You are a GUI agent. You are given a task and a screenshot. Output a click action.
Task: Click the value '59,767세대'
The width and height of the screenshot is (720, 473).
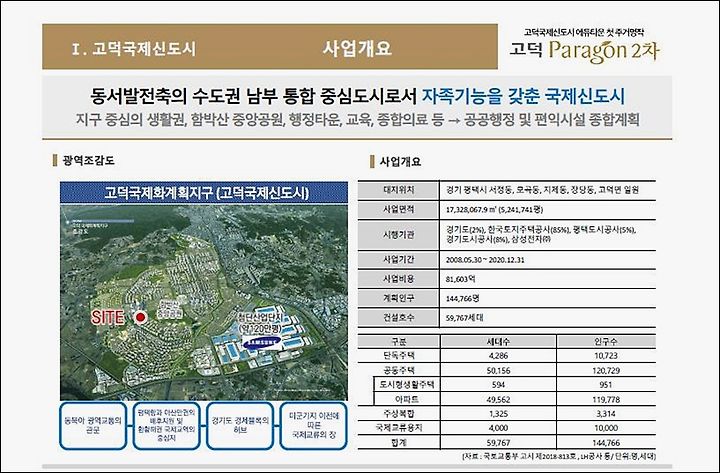[x=464, y=317]
